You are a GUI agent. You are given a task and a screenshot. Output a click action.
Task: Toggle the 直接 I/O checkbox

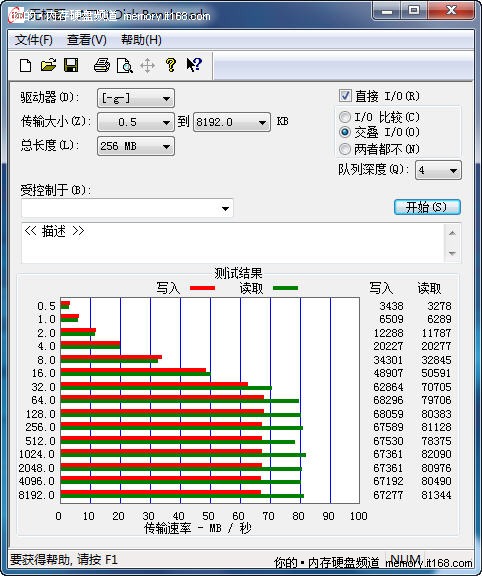(x=345, y=96)
